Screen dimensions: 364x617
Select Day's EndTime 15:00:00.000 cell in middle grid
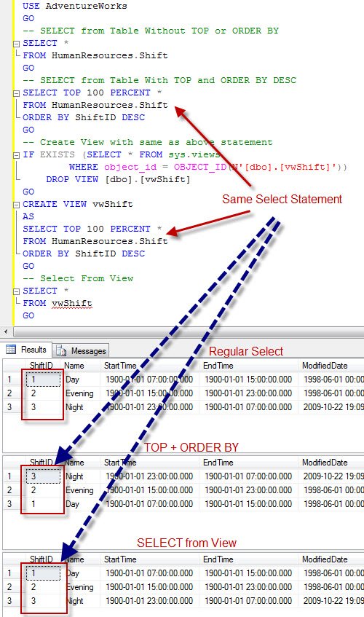(248, 504)
